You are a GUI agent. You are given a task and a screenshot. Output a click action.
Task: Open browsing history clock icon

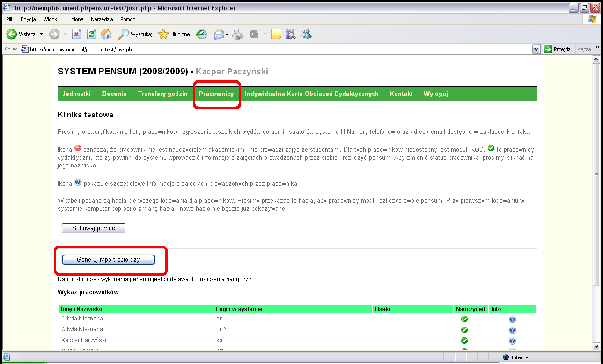[201, 34]
